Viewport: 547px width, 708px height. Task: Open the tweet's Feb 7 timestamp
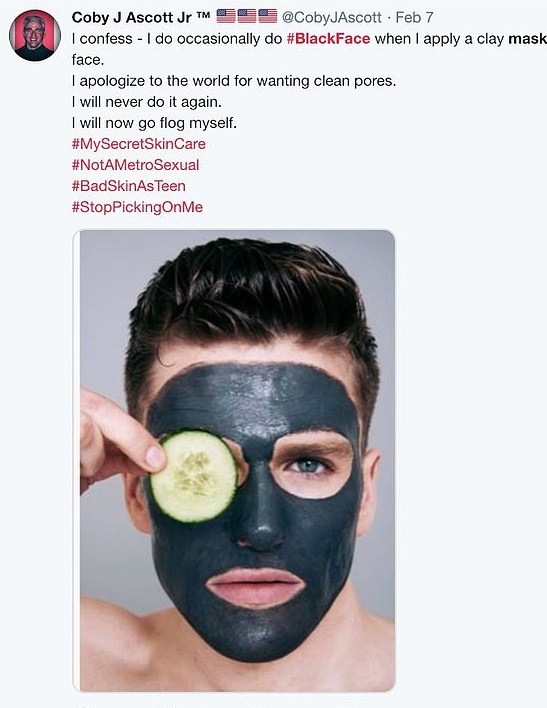[x=414, y=18]
